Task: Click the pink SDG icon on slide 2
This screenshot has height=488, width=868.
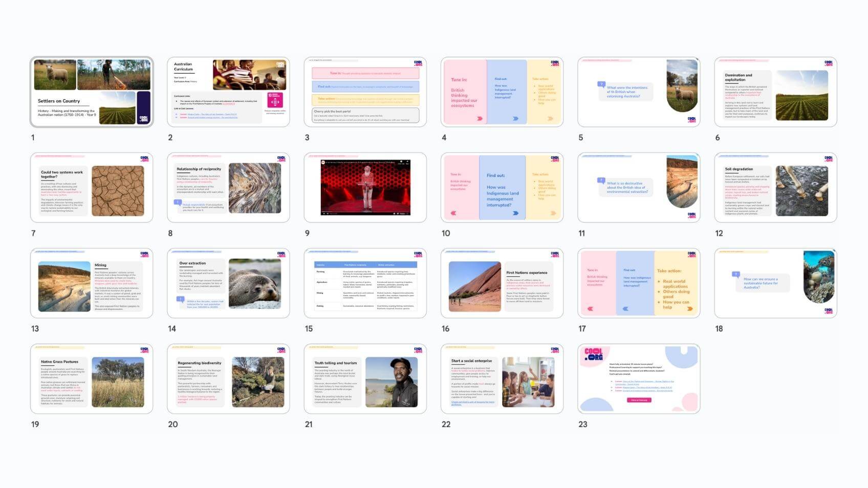Action: (275, 100)
